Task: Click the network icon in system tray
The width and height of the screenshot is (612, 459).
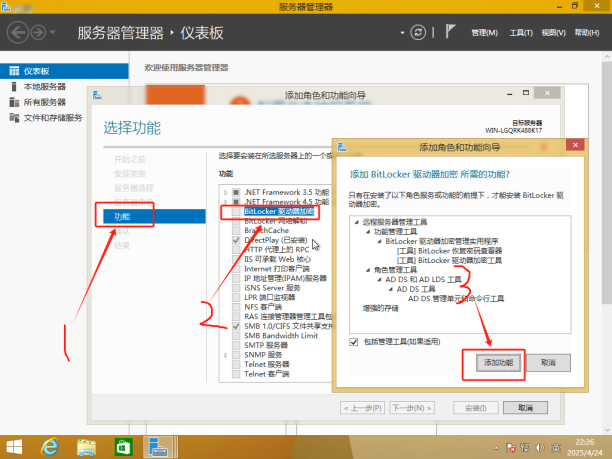Action: coord(525,448)
